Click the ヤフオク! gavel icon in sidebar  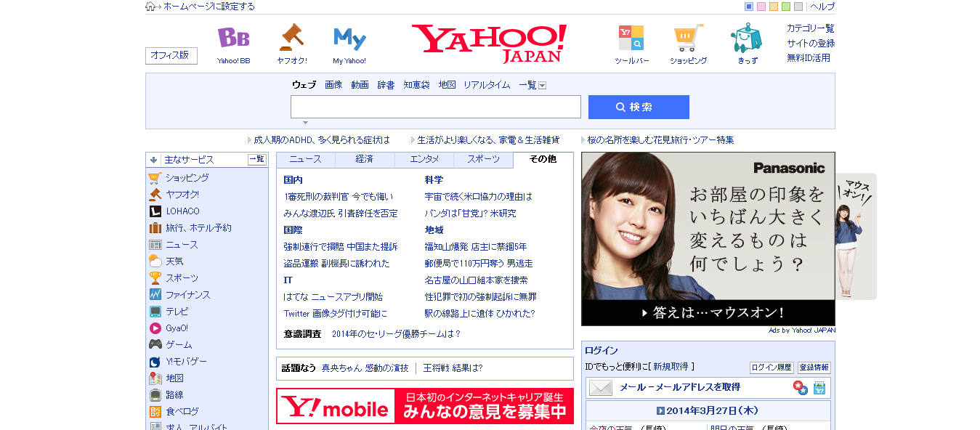pyautogui.click(x=155, y=195)
